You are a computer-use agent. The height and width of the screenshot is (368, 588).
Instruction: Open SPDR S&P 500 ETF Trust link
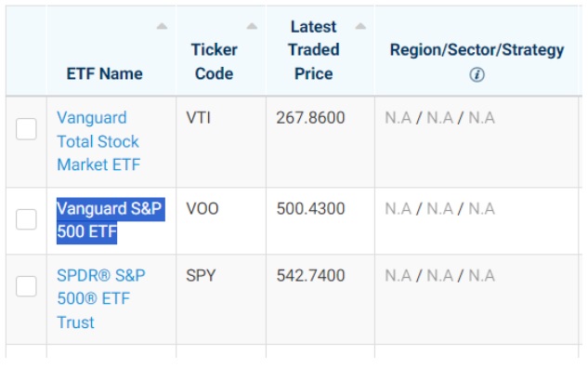tap(101, 299)
